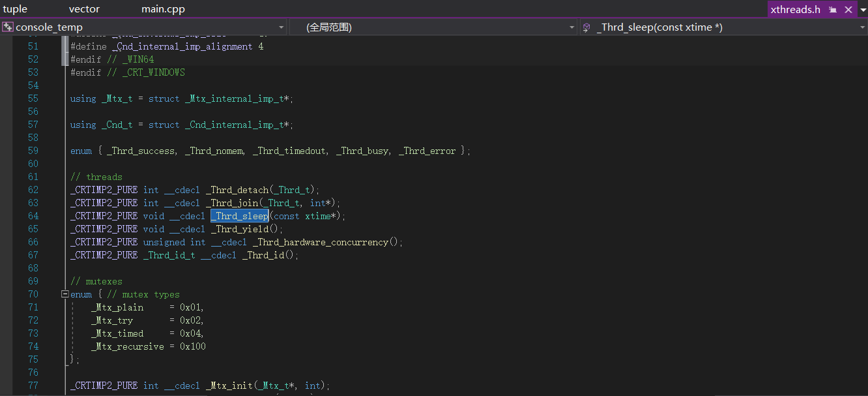Click line number 64 in gutter
Screen dimensions: 868x396
click(x=33, y=216)
